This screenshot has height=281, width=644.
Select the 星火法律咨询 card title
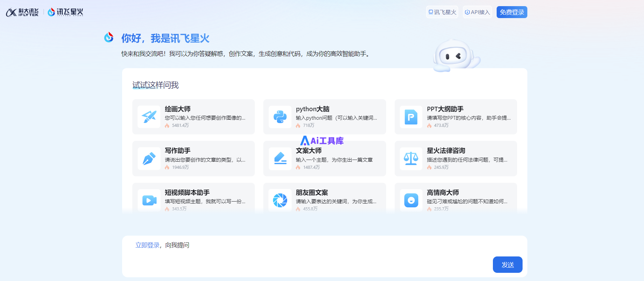446,151
